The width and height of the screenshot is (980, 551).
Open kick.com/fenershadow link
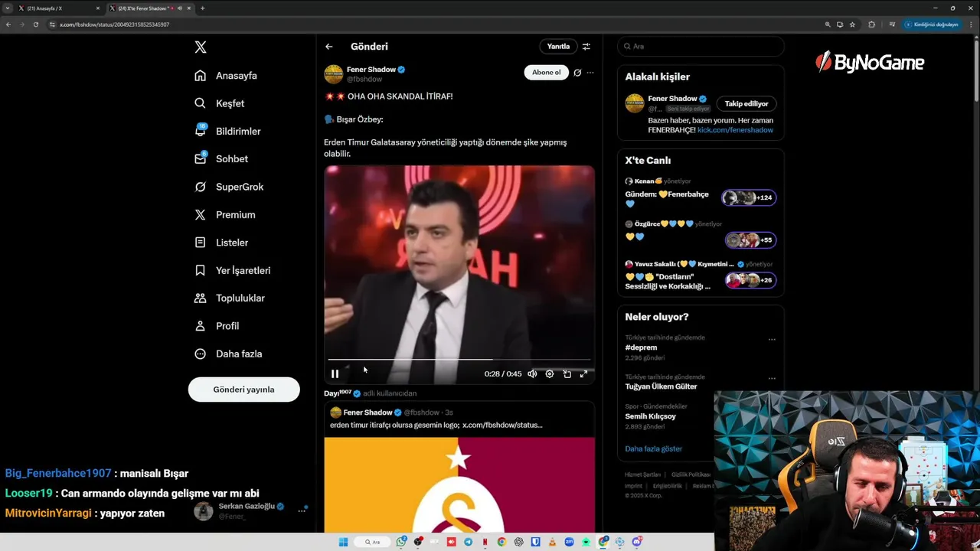pos(735,130)
